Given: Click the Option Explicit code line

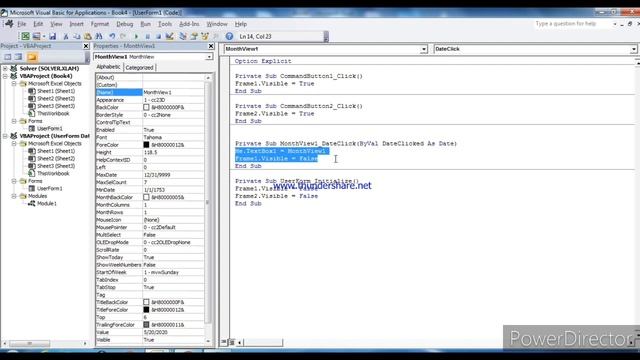Looking at the screenshot, I should coord(263,61).
